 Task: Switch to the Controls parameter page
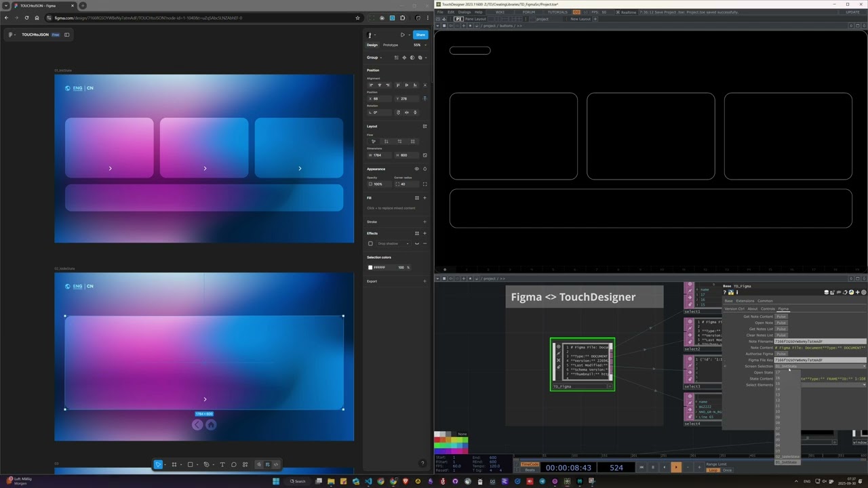tap(768, 309)
